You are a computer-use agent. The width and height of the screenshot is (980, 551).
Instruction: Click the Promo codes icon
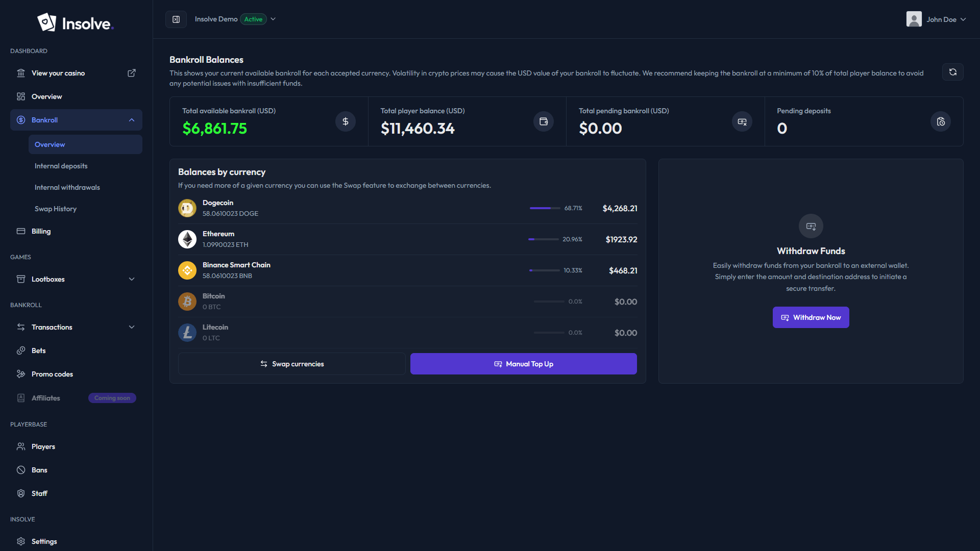coord(21,374)
